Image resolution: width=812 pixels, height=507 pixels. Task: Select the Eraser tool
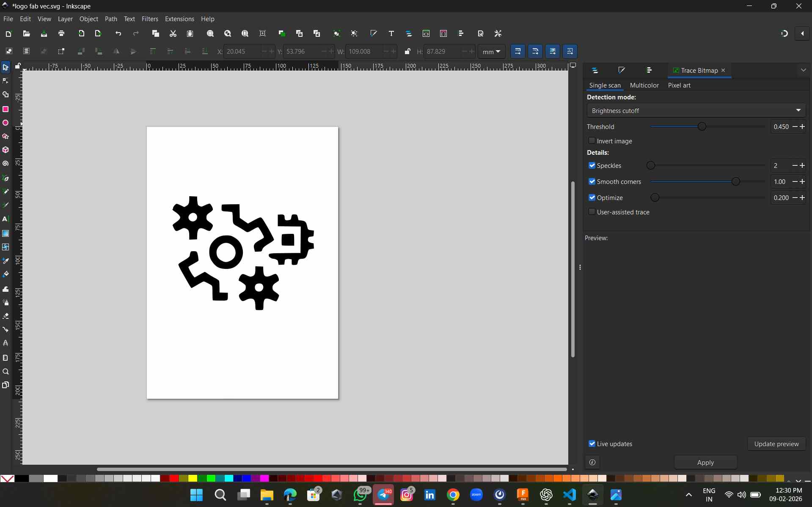[x=6, y=316]
